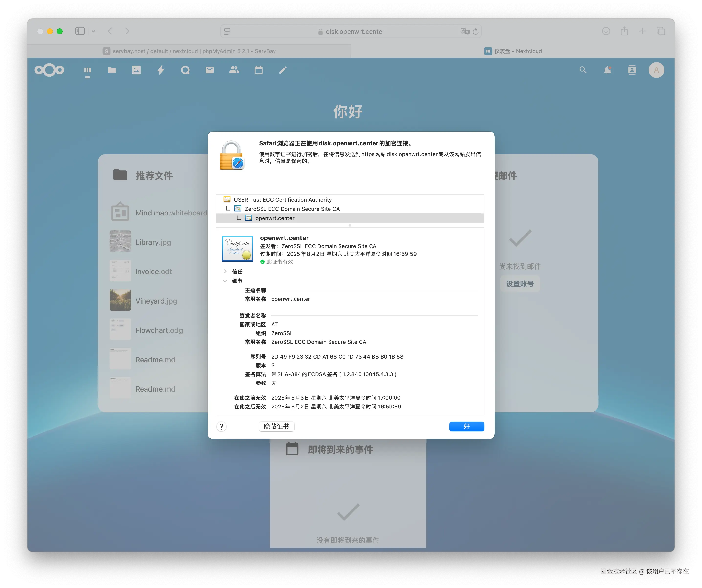
Task: Click the help question mark button
Action: [221, 427]
